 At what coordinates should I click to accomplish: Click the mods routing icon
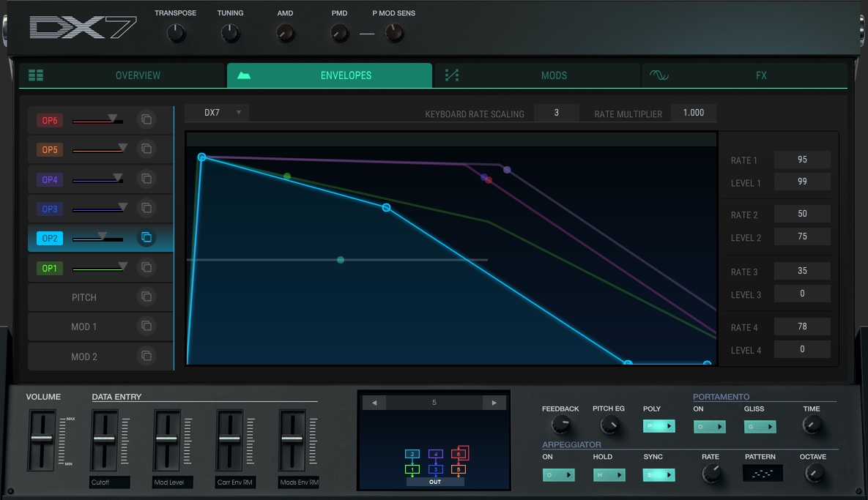click(452, 75)
